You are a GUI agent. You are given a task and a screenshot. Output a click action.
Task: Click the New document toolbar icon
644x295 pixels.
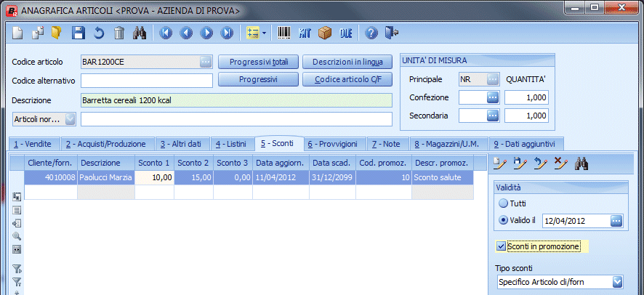click(x=17, y=33)
